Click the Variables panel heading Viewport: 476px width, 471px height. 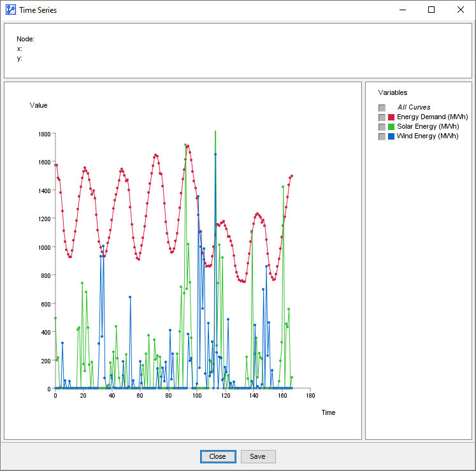click(393, 92)
